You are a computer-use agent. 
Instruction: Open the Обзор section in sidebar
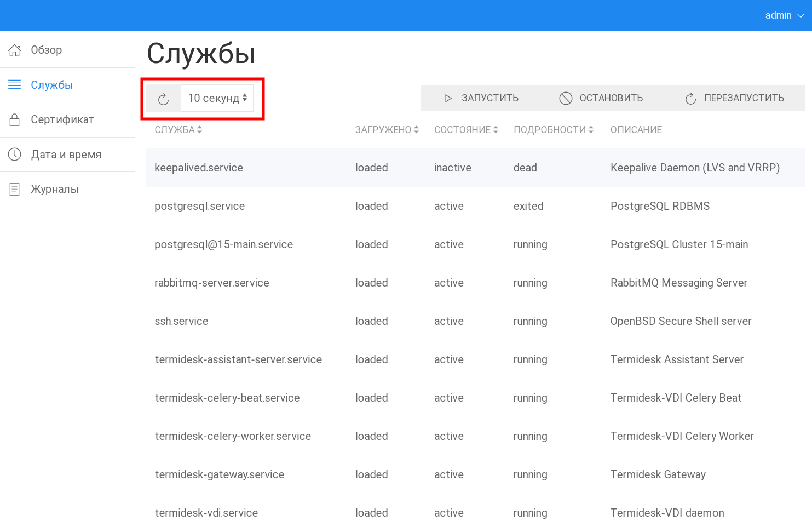coord(47,50)
